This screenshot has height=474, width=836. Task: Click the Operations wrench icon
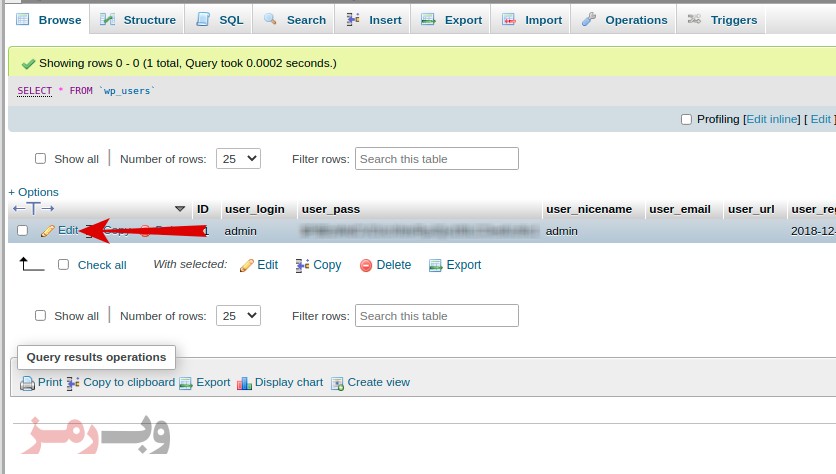click(x=589, y=19)
